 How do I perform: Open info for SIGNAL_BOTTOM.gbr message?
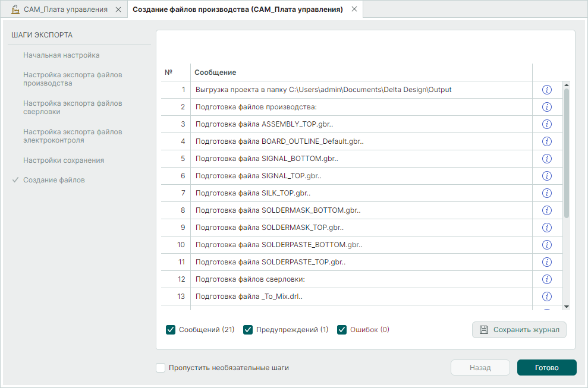(547, 159)
